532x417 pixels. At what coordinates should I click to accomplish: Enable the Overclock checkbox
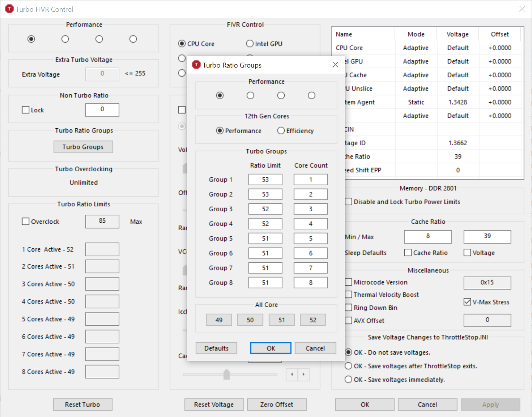click(26, 222)
